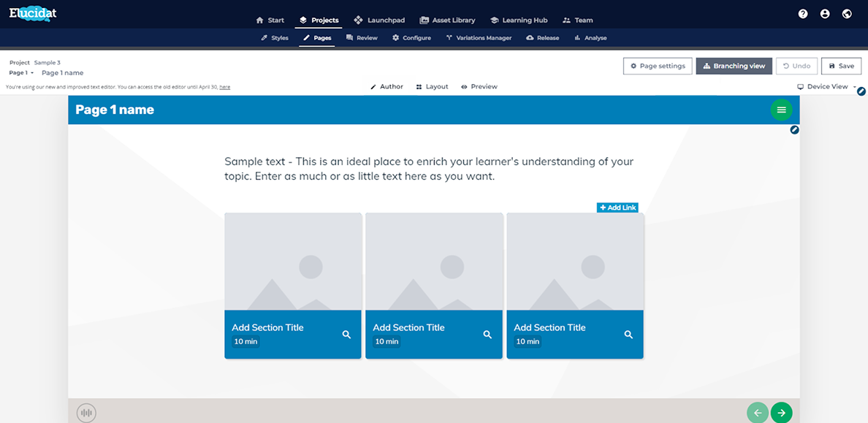Open the Launchpad tab
Viewport: 868px width, 423px height.
(x=379, y=20)
